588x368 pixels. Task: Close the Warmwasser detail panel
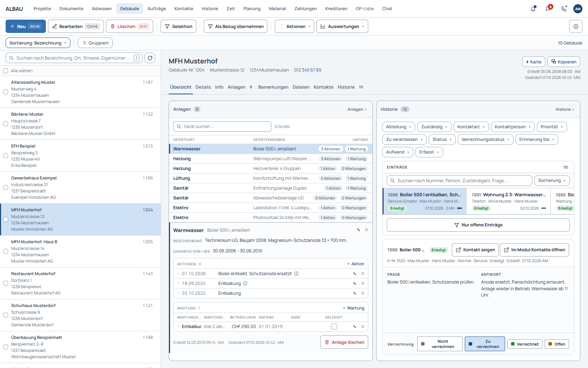click(x=366, y=230)
